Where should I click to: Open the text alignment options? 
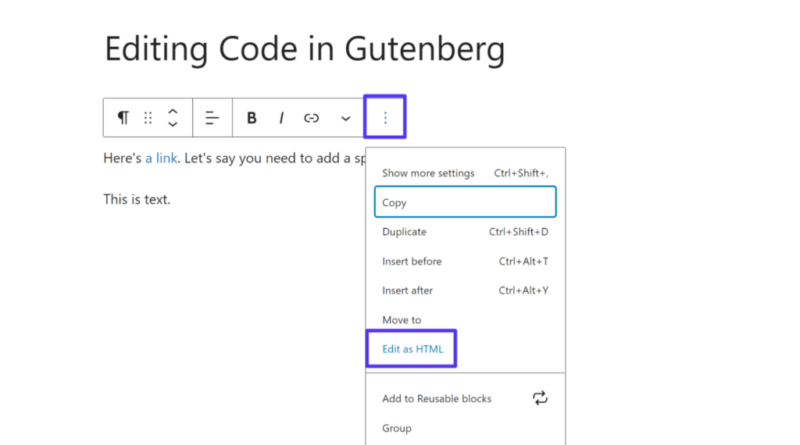pos(212,118)
